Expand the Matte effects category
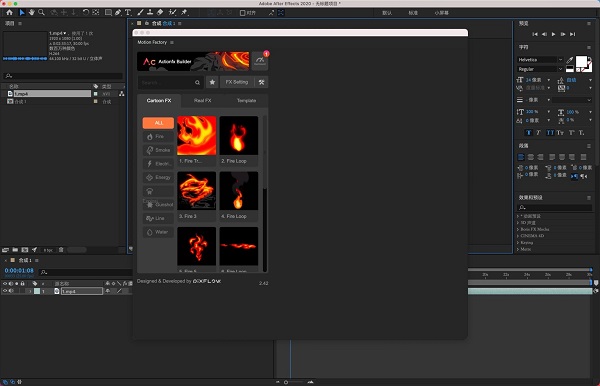Viewport: 600px width, 386px height. click(x=518, y=249)
